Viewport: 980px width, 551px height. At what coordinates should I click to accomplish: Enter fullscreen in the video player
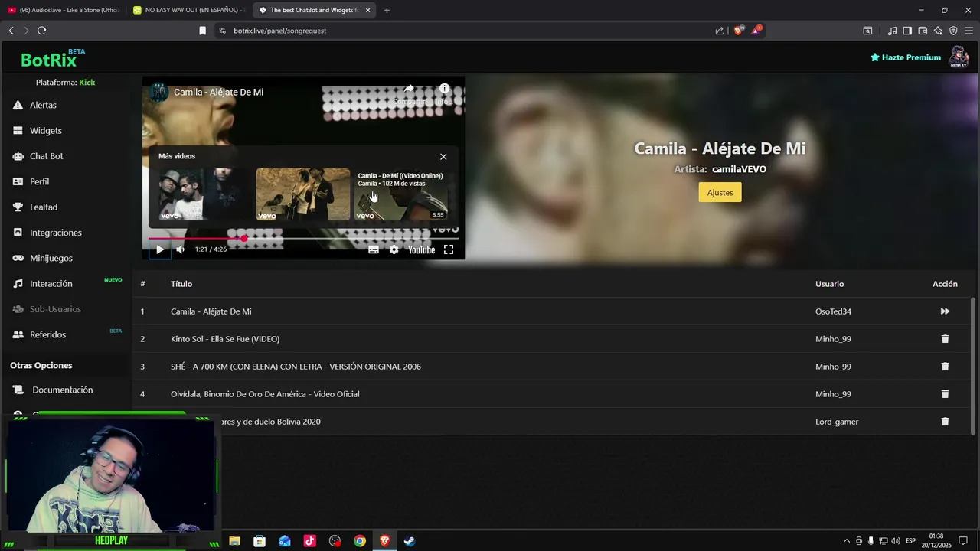pyautogui.click(x=449, y=249)
